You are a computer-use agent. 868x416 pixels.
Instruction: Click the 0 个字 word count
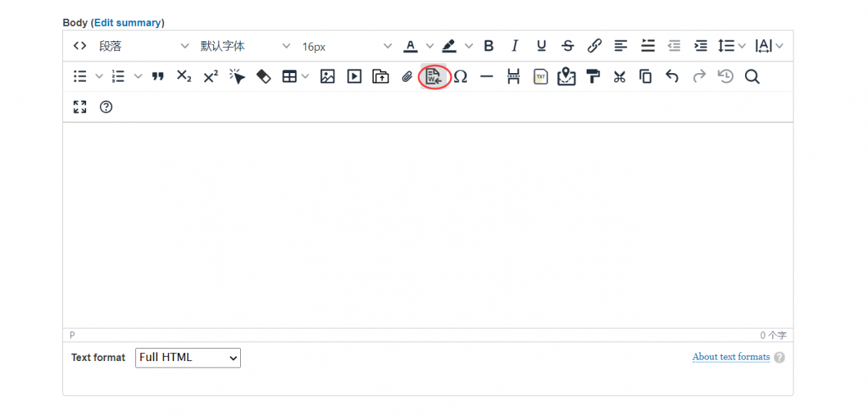click(773, 336)
